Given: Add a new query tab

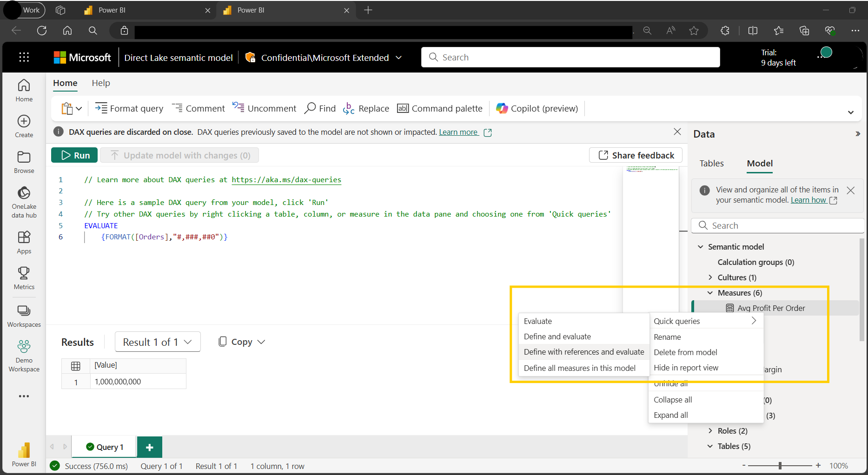Looking at the screenshot, I should (149, 447).
